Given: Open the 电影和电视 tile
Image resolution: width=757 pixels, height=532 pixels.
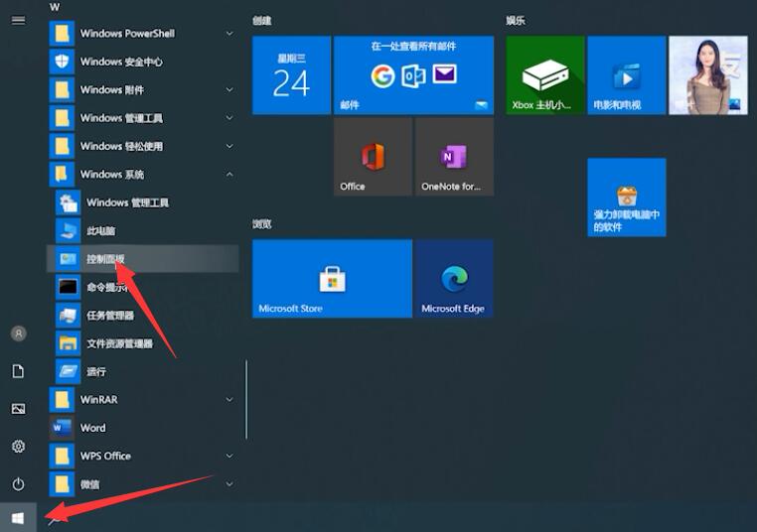Looking at the screenshot, I should [627, 74].
